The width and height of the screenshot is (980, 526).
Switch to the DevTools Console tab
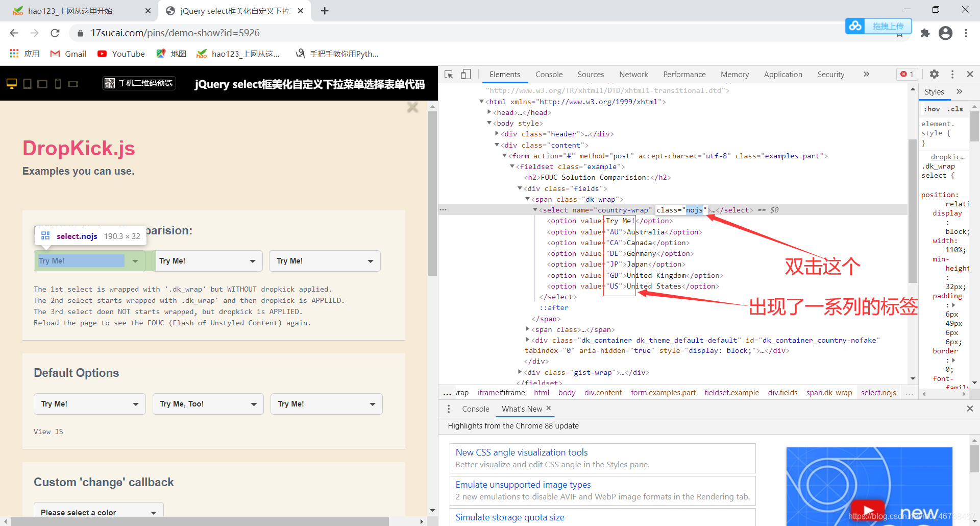[549, 75]
